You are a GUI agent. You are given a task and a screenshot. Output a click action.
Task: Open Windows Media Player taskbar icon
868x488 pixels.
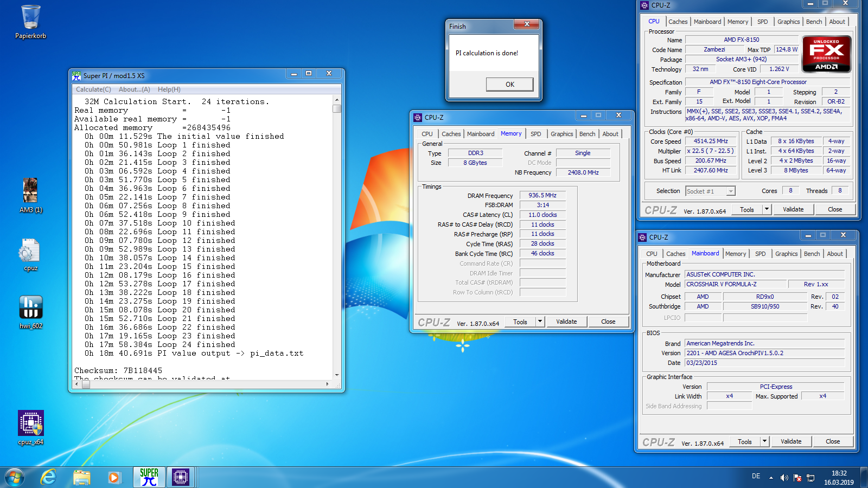pos(114,477)
